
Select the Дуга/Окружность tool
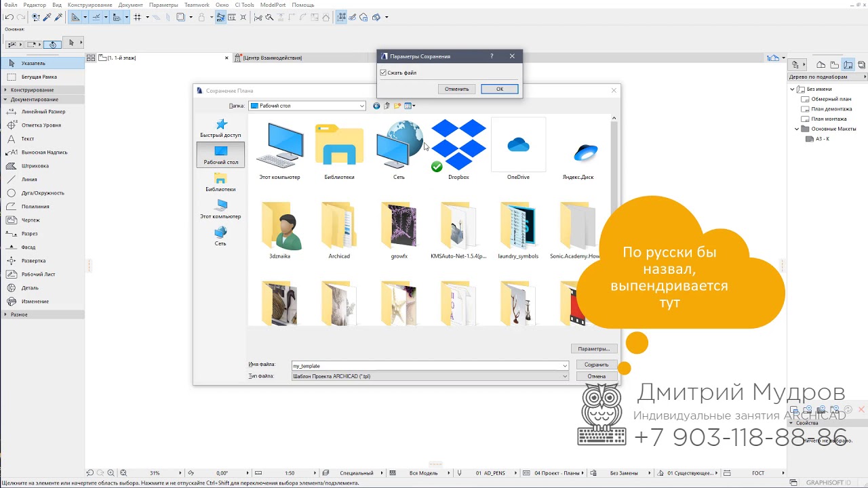42,192
